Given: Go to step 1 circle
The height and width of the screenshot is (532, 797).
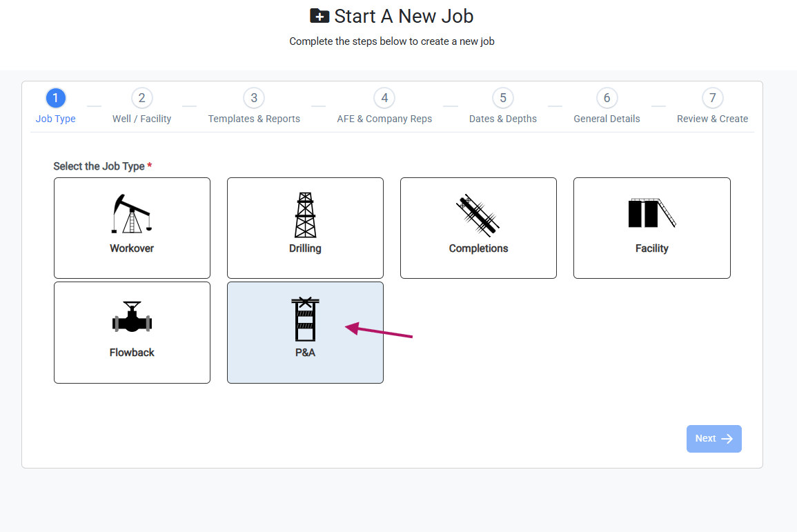Looking at the screenshot, I should tap(55, 98).
